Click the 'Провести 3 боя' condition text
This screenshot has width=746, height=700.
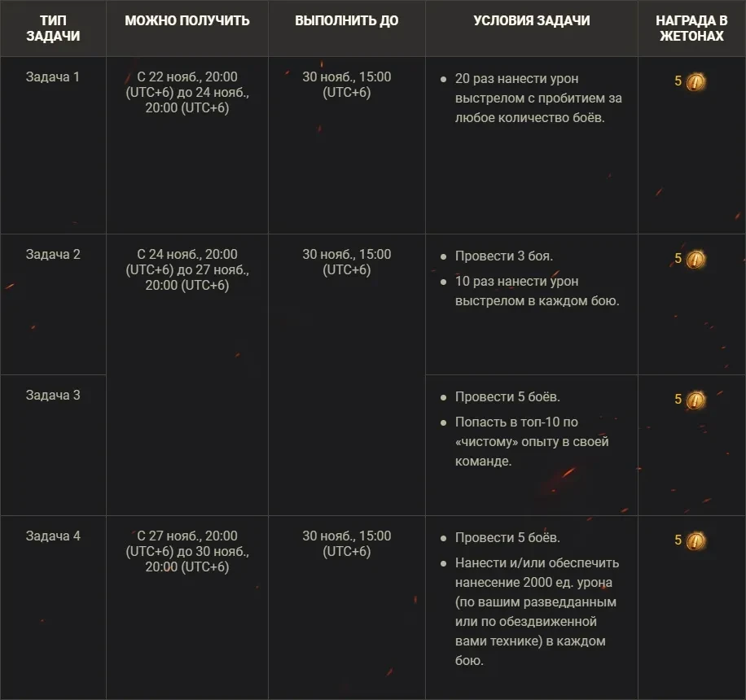504,256
